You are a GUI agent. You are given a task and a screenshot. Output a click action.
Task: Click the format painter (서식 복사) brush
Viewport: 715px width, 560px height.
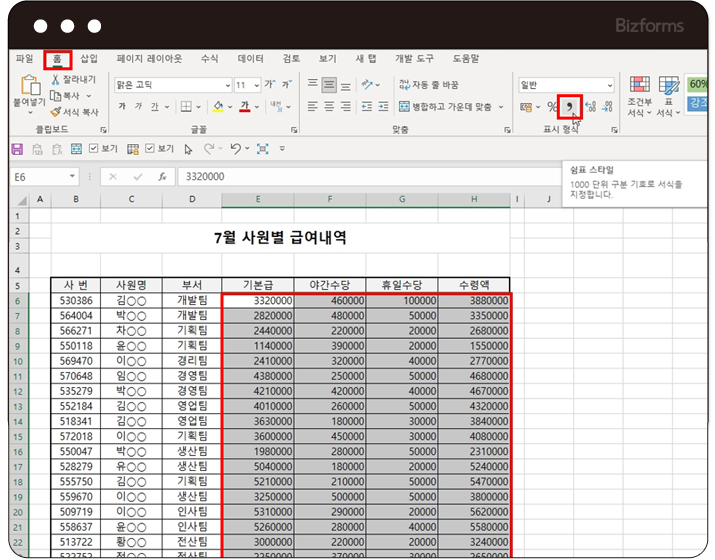coord(56,112)
